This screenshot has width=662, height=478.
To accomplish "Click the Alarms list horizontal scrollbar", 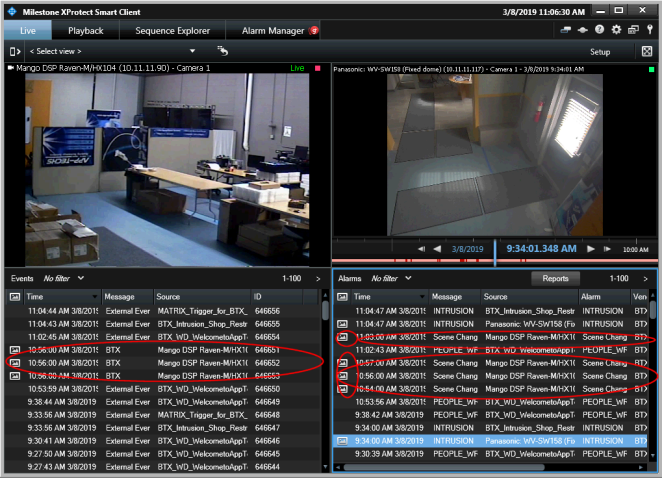I will click(x=444, y=467).
